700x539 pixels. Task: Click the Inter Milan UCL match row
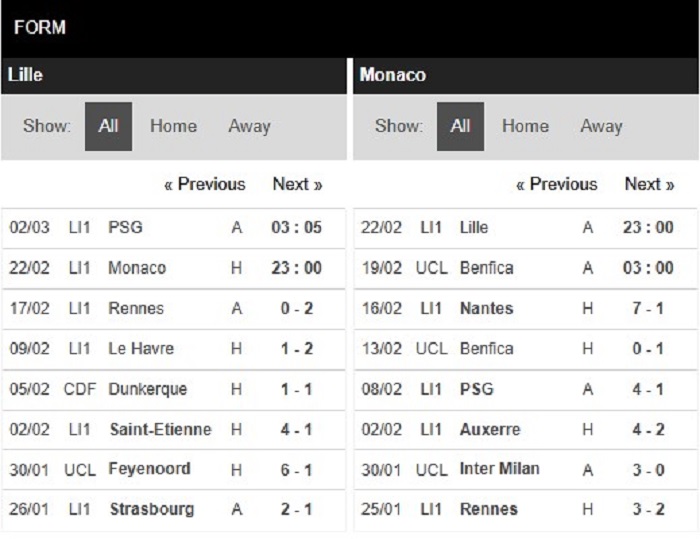(525, 469)
